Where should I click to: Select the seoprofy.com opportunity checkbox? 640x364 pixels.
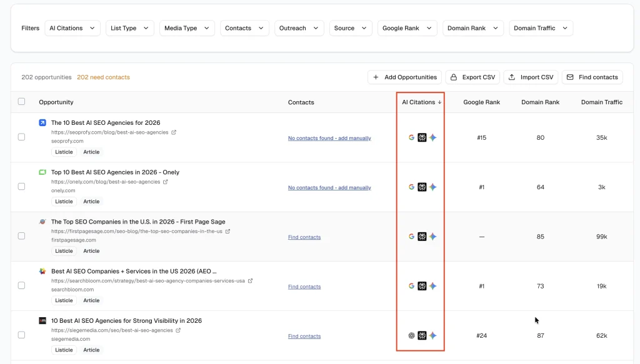point(22,137)
